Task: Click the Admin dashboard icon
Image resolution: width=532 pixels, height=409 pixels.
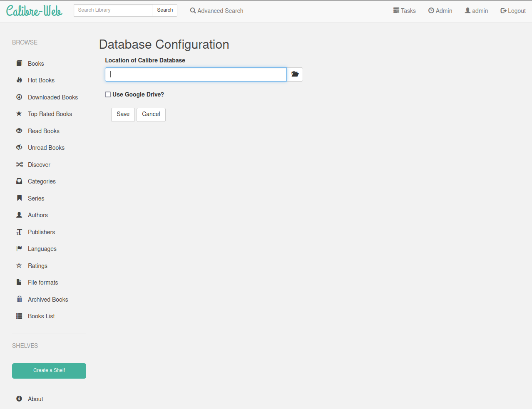Action: [431, 10]
